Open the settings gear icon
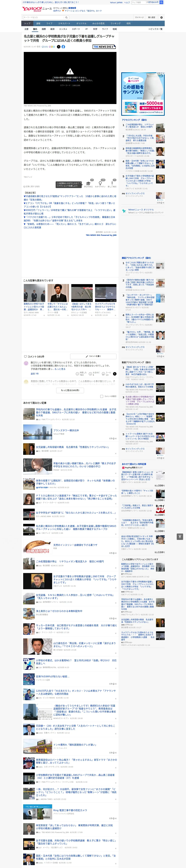Image resolution: width=186 pixels, height=868 pixels. point(161,17)
